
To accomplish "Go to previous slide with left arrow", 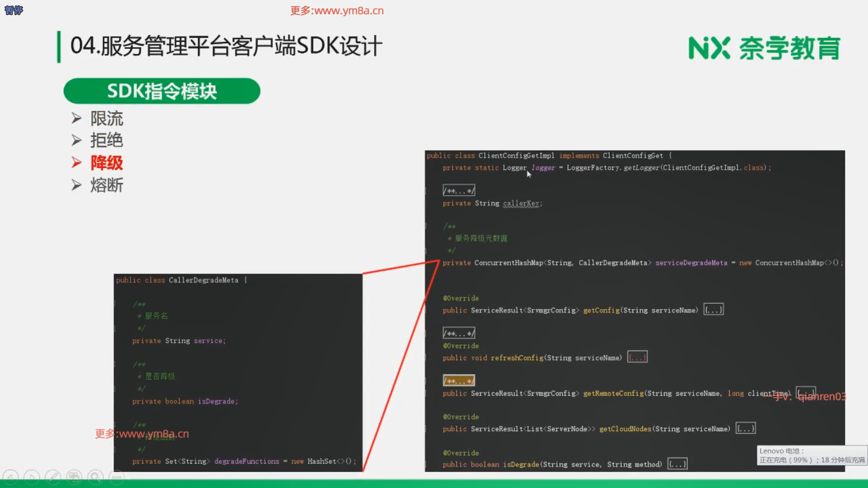I will (x=11, y=477).
